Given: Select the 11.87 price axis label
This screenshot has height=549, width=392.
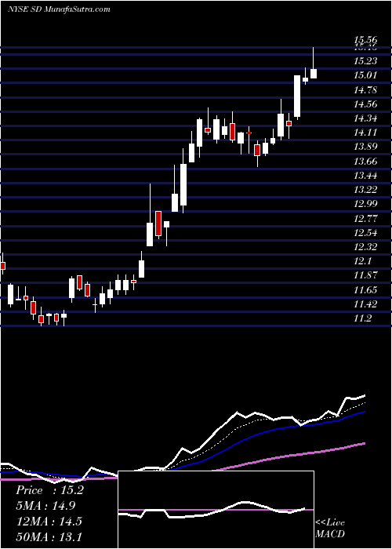Looking at the screenshot, I should coord(365,275).
